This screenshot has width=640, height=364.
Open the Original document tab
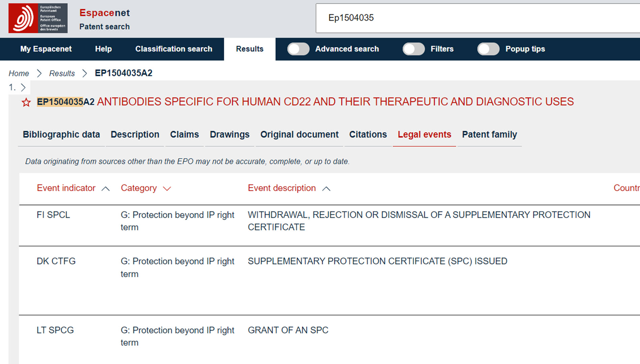299,134
